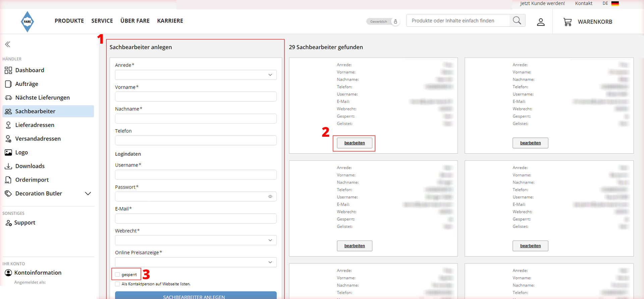This screenshot has height=299, width=644.
Task: Click the Downloads icon in sidebar
Action: 8,166
